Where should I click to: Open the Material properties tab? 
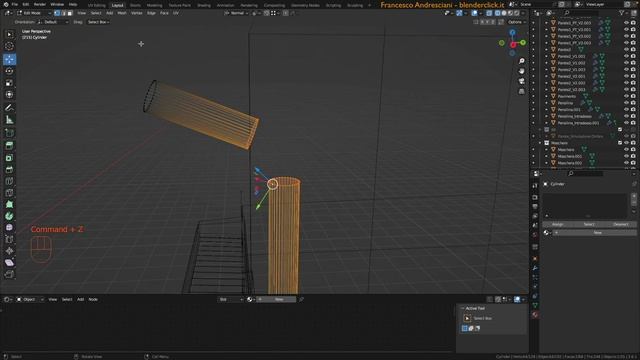tap(535, 315)
